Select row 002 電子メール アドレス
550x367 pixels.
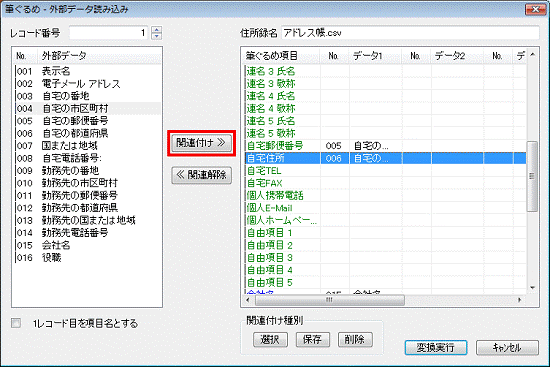[x=87, y=84]
